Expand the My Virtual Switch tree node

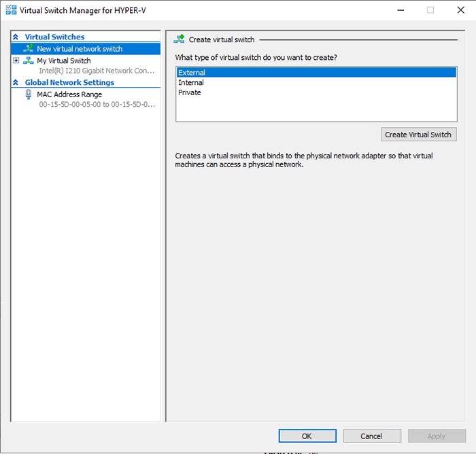click(x=16, y=60)
